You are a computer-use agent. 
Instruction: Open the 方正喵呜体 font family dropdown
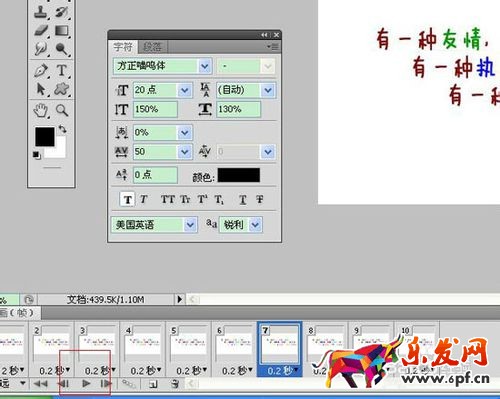[x=205, y=66]
